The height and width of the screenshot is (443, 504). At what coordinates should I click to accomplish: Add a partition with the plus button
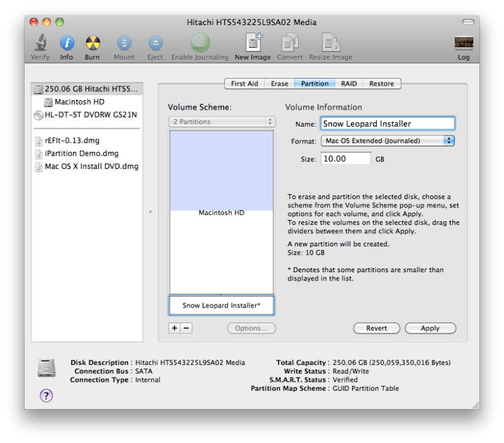click(173, 328)
